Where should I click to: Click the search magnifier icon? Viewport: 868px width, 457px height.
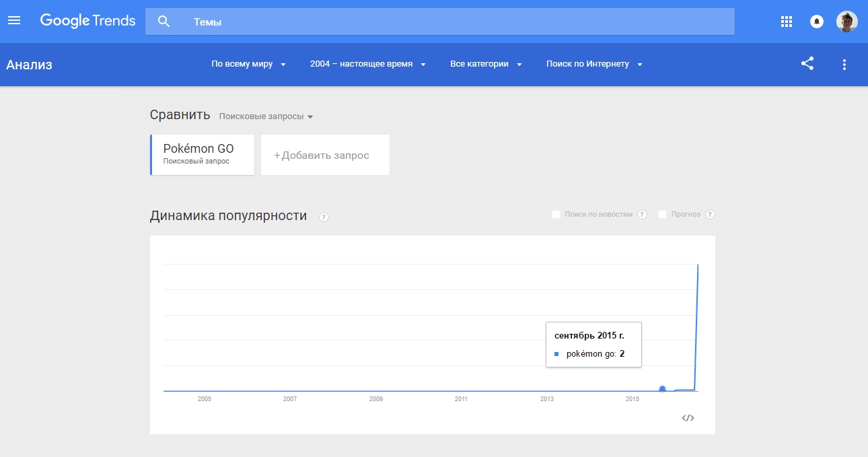[164, 22]
